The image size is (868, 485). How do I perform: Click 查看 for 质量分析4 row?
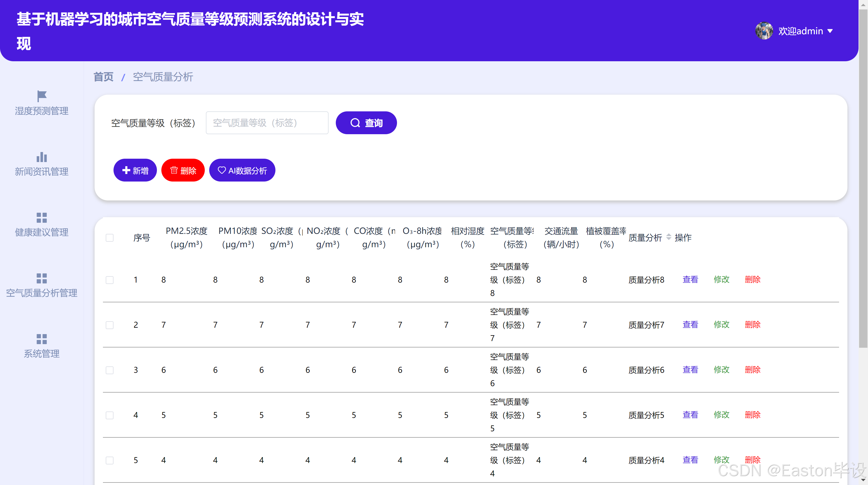coord(690,460)
